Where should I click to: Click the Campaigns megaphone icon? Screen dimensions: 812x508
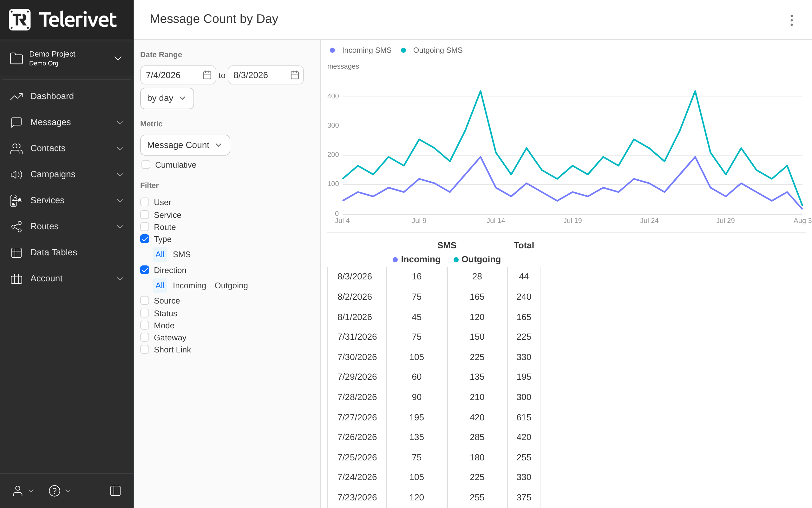16,174
